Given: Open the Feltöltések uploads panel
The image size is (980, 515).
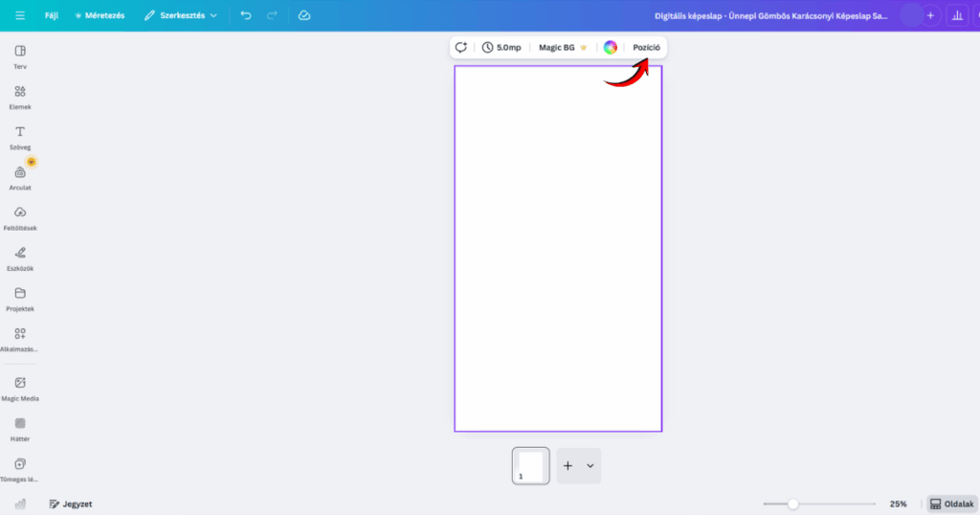Looking at the screenshot, I should (20, 216).
